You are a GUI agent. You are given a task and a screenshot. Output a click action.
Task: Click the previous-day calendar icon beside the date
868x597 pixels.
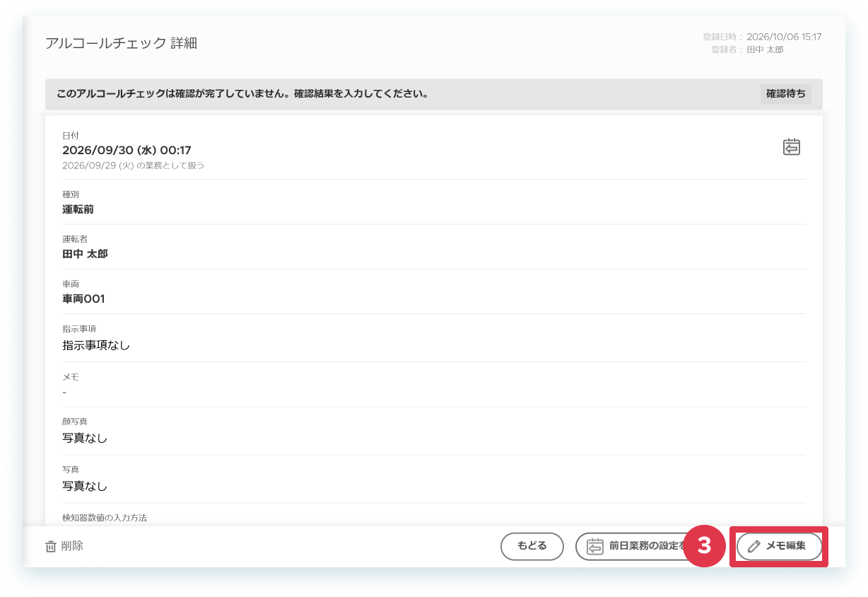pyautogui.click(x=792, y=146)
